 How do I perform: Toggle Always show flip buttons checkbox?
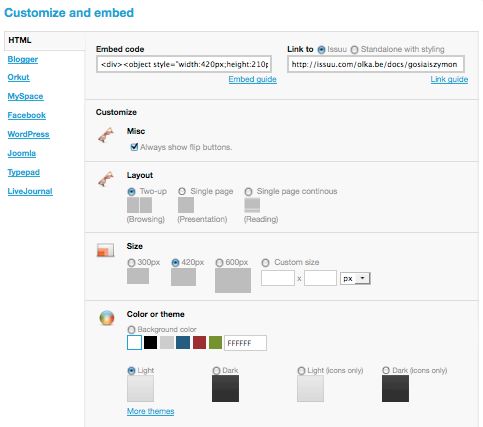134,147
